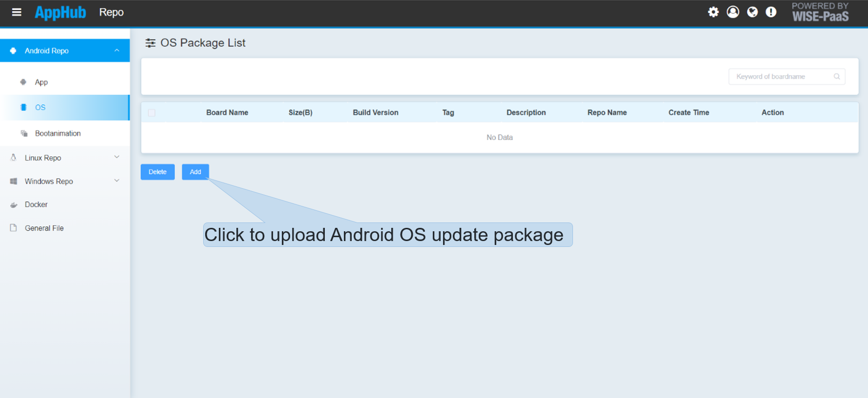Open the Docker menu item
This screenshot has width=868, height=398.
point(65,205)
